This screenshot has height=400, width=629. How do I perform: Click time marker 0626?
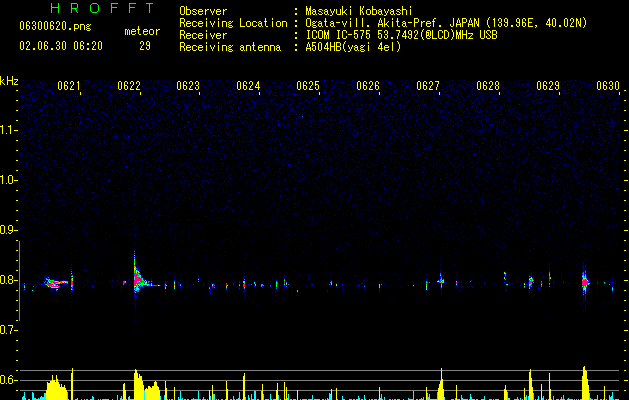(368, 86)
